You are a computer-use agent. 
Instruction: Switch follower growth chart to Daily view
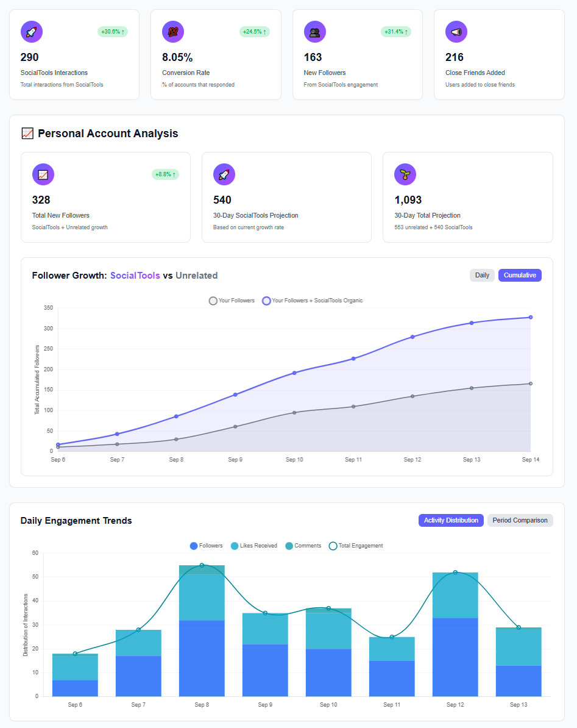[482, 275]
